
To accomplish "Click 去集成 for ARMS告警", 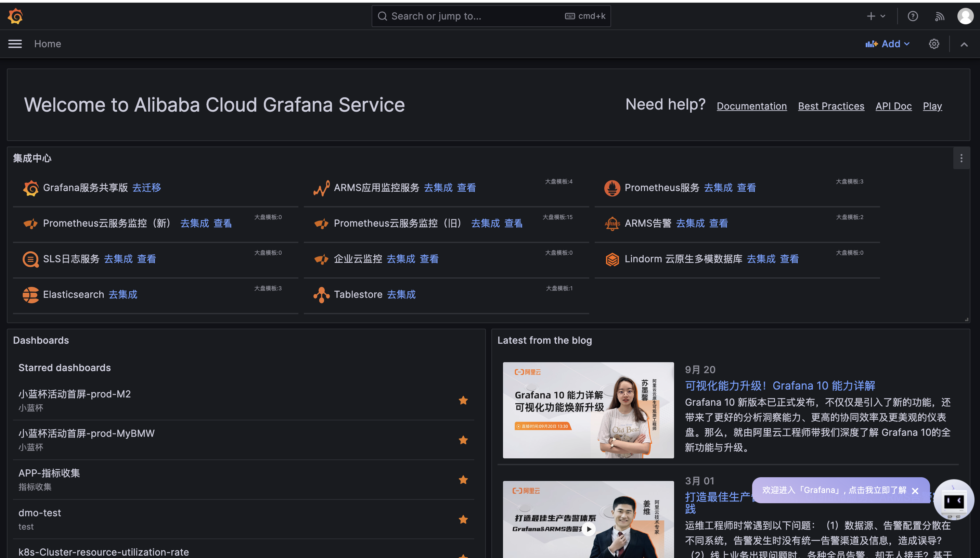I will [690, 224].
